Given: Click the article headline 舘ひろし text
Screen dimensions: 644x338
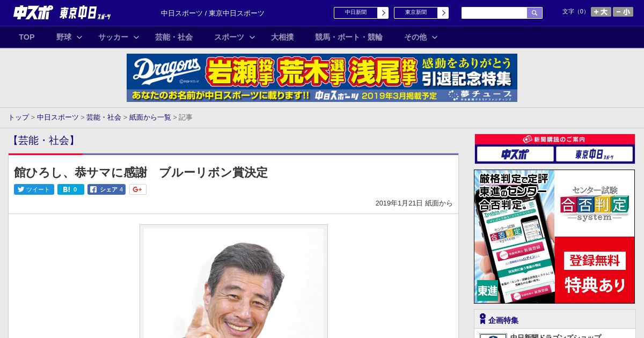Looking at the screenshot, I should (141, 172).
